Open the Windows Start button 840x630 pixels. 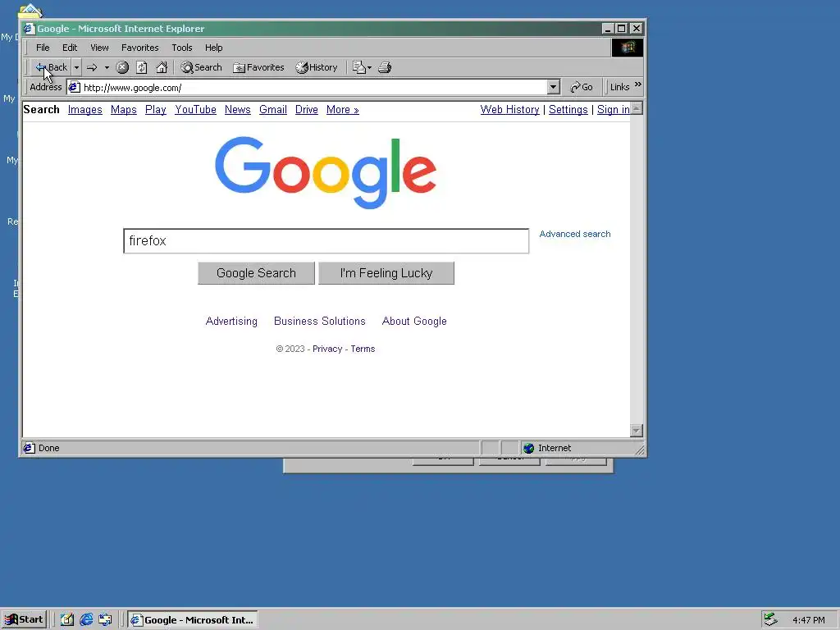[24, 619]
